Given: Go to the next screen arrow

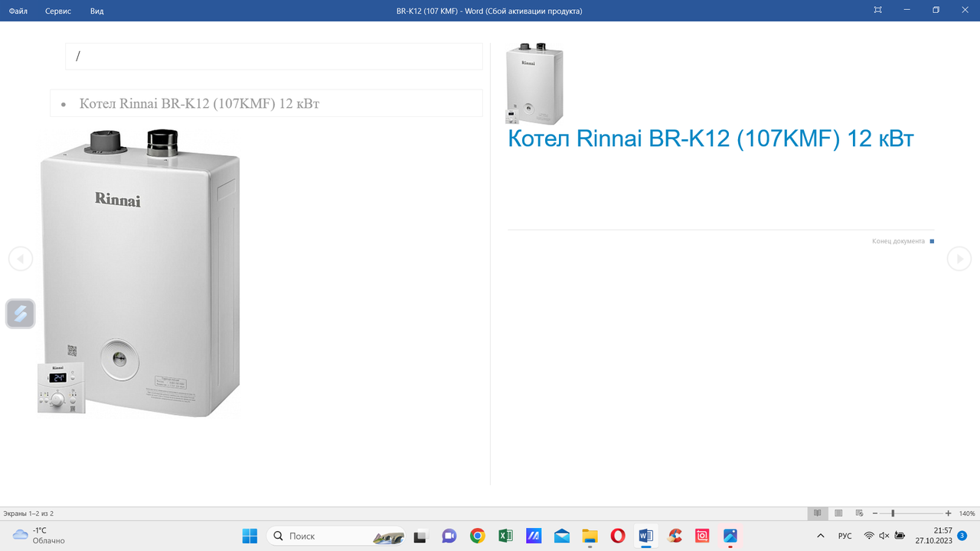Looking at the screenshot, I should [959, 259].
